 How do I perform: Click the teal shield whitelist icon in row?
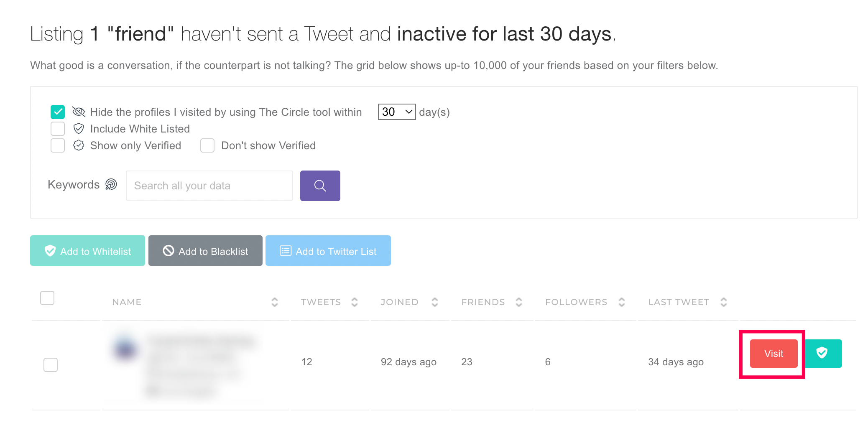(822, 353)
